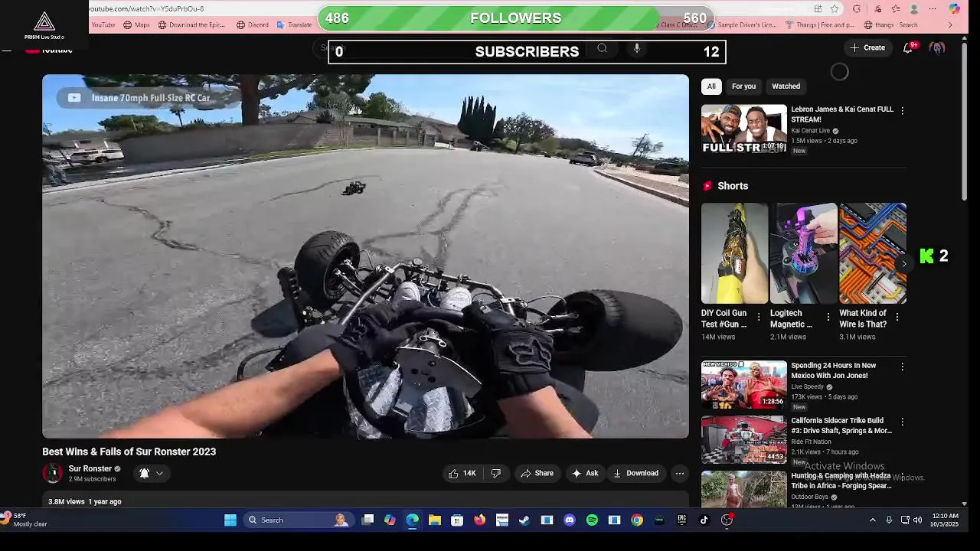Click the Insane 70mph Full-Size RC Car chapter label
The image size is (980, 551).
[151, 98]
